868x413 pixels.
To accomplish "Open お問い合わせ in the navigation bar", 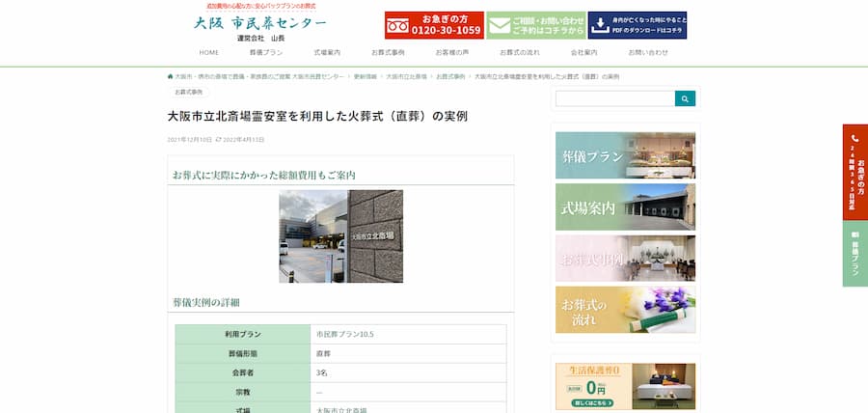I will click(648, 53).
